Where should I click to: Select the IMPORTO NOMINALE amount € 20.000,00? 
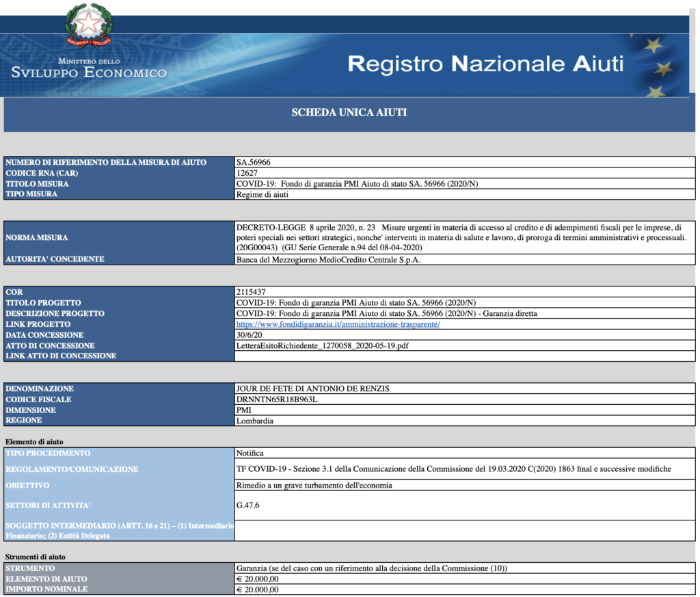click(x=257, y=589)
